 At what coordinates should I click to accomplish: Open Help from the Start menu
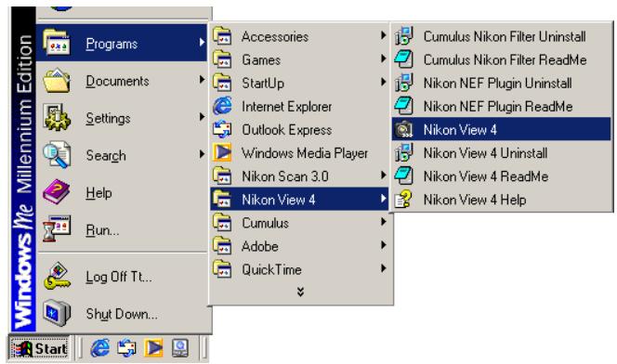pos(122,192)
